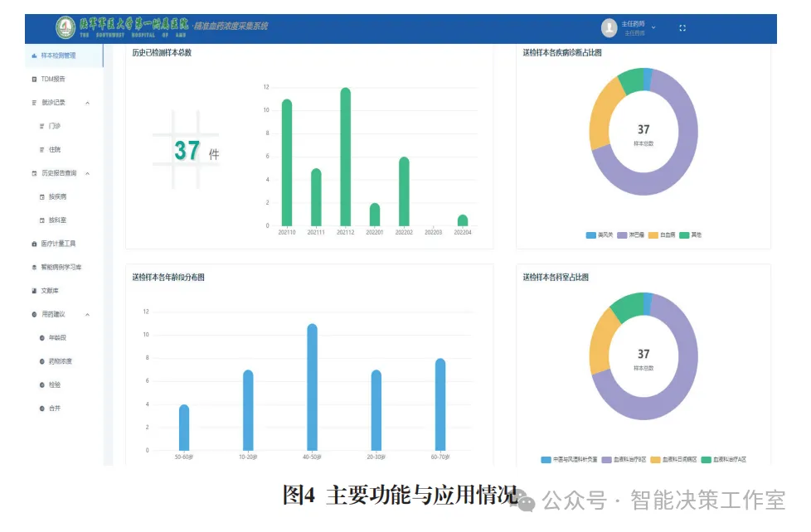Open the 用药建议 menu label
The width and height of the screenshot is (811, 532).
(x=53, y=314)
